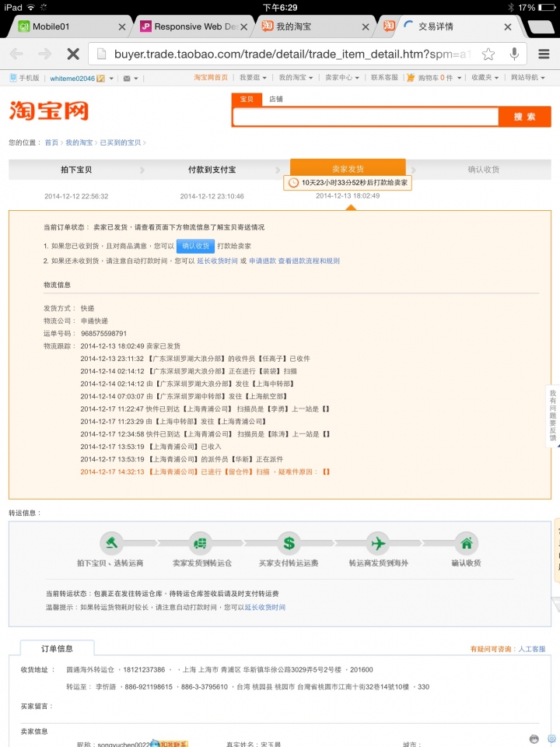
Task: Bookmark the page with the star icon
Action: point(488,54)
